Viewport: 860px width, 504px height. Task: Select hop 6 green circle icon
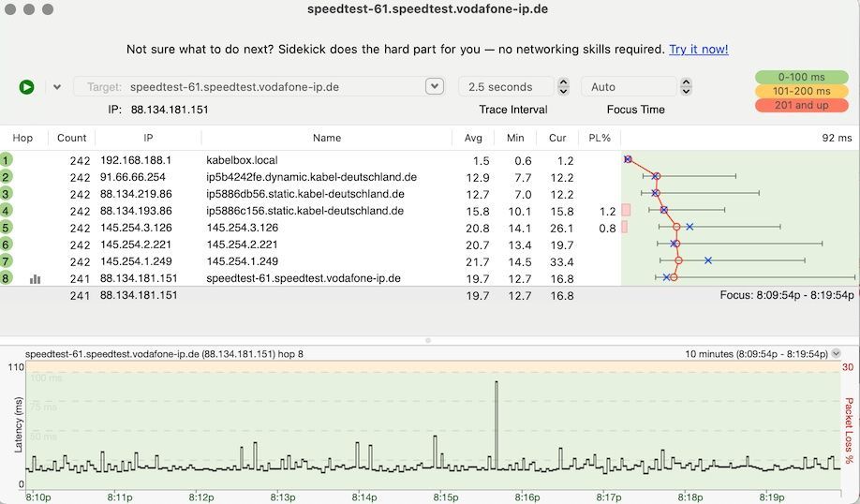coord(6,245)
